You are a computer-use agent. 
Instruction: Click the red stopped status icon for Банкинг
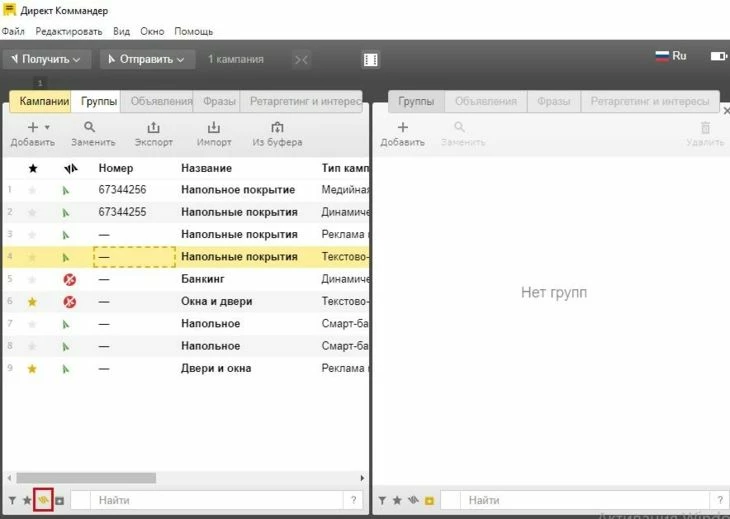click(69, 279)
